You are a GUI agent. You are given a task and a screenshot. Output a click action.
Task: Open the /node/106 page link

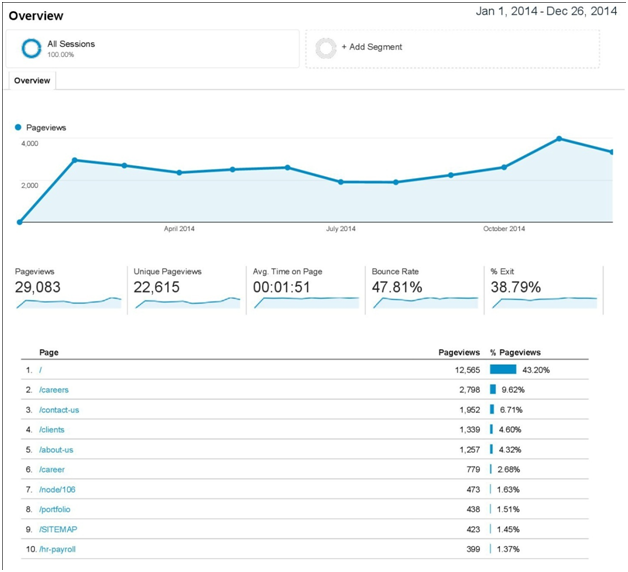[x=57, y=489]
